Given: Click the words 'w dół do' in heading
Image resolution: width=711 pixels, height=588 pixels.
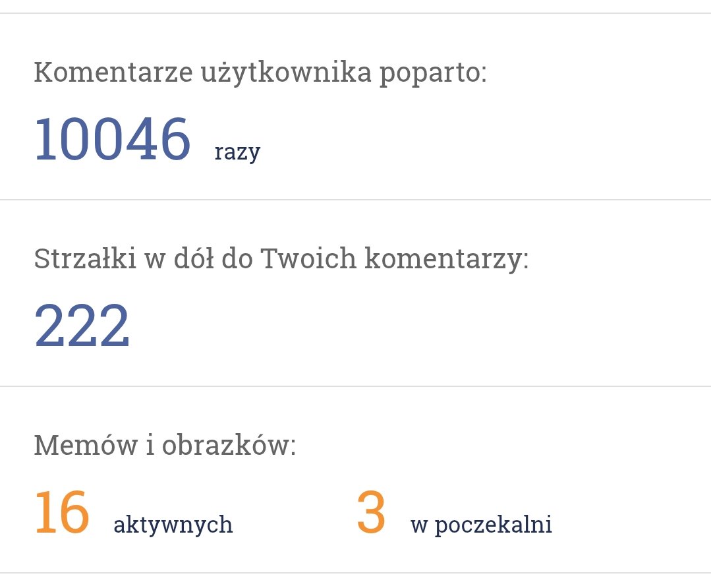Looking at the screenshot, I should [x=198, y=258].
